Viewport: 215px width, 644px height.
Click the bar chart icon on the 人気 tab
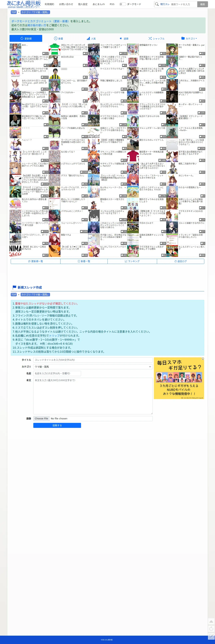click(88, 38)
